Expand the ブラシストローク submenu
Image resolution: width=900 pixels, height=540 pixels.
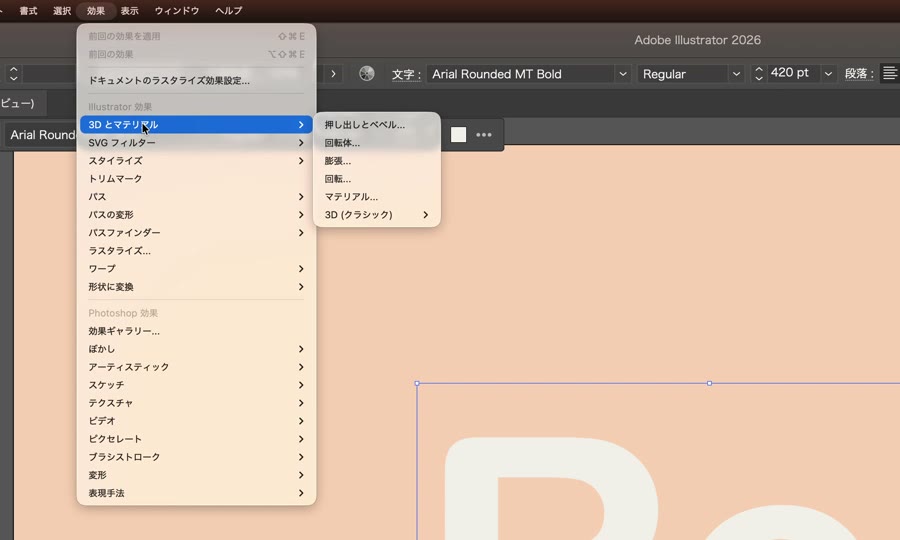196,457
